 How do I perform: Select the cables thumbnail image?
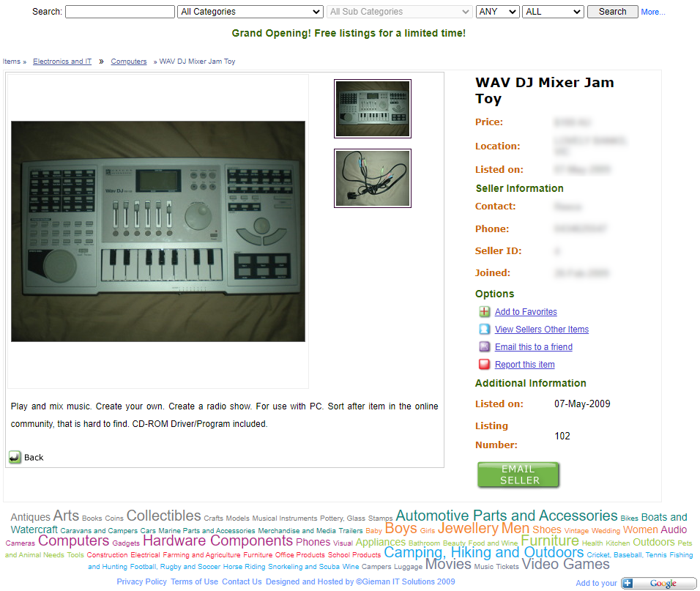pos(372,178)
